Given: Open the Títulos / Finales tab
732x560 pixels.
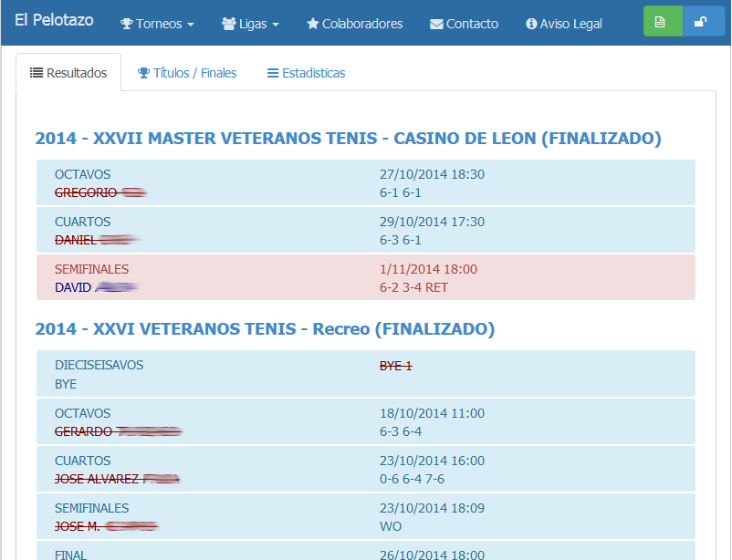Looking at the screenshot, I should [x=187, y=73].
